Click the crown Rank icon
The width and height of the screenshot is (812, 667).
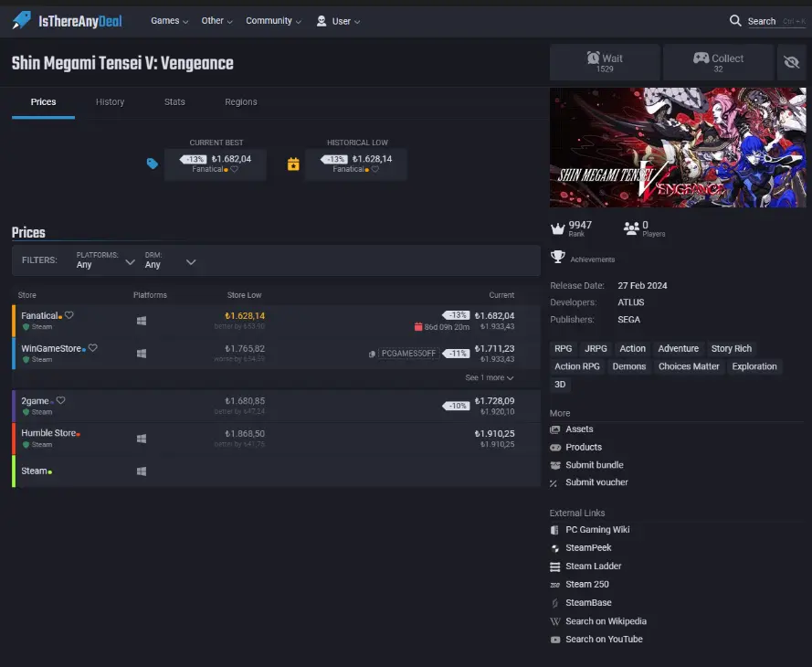point(558,228)
